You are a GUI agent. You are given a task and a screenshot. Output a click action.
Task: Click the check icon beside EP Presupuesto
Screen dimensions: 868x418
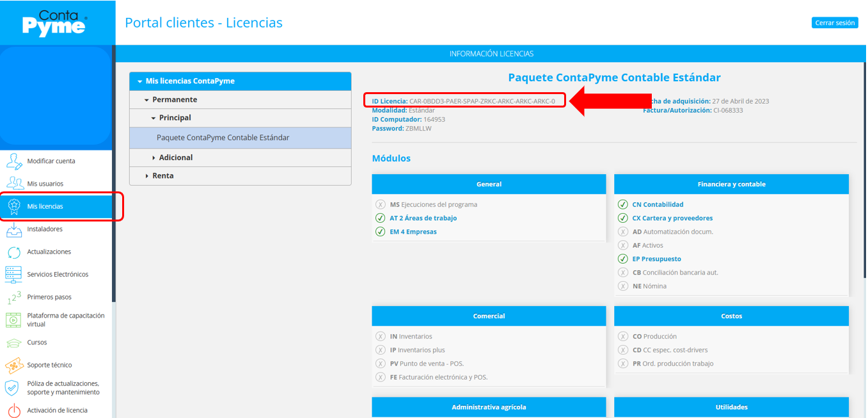(622, 259)
